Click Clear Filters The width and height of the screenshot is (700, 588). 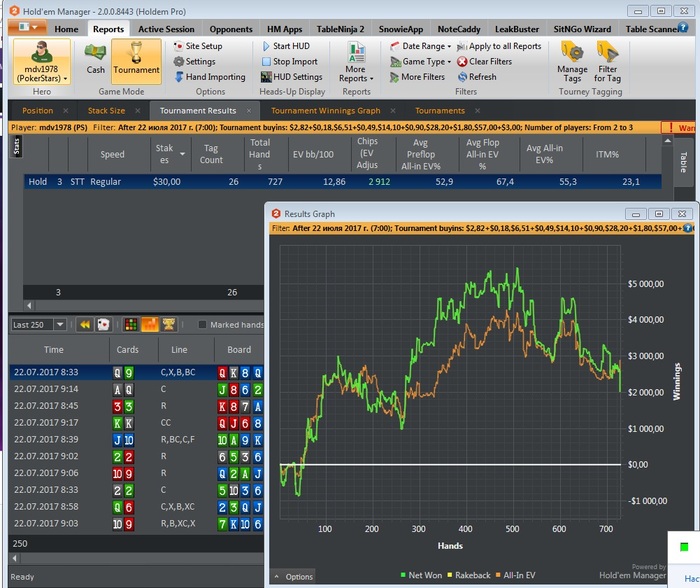tap(484, 62)
